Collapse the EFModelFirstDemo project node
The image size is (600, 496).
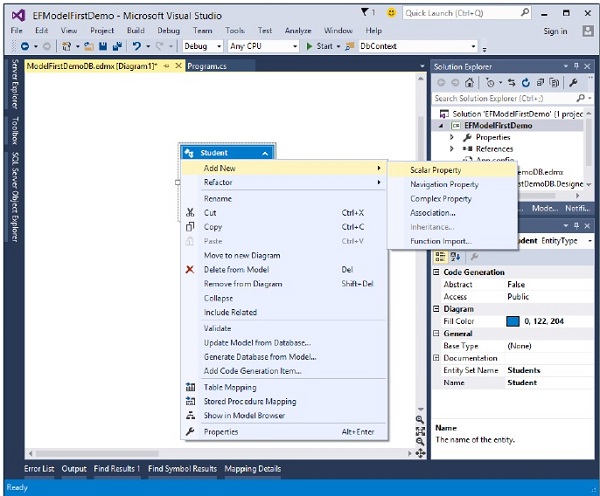441,126
